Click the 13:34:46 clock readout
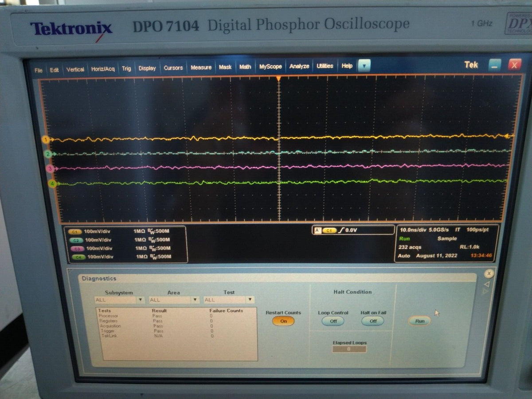Screen dimensions: 532x399 (x=481, y=255)
